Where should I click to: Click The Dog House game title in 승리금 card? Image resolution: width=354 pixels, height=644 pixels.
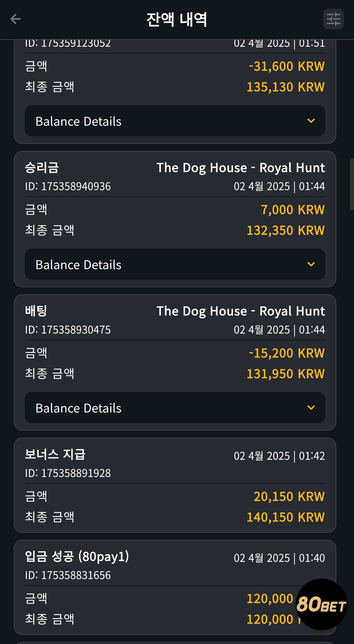coord(241,168)
